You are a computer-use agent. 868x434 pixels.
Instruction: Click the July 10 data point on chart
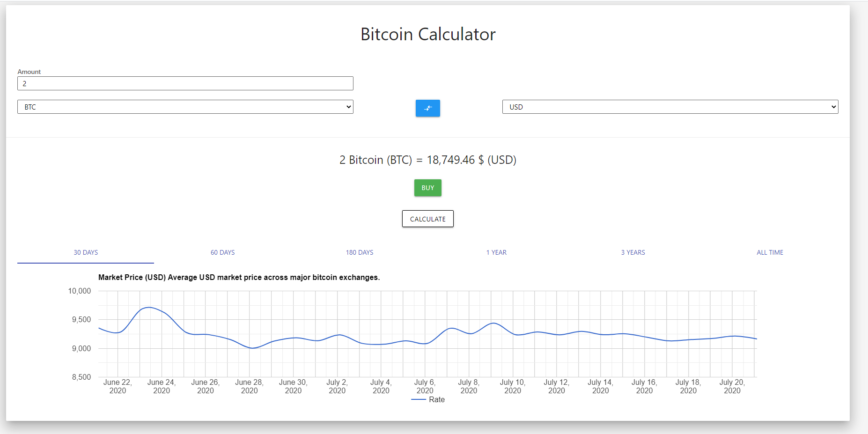click(x=512, y=336)
